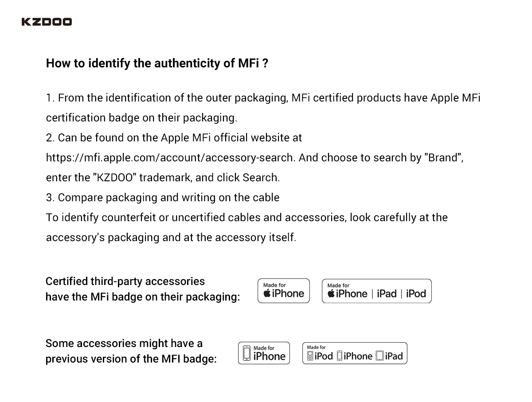This screenshot has height=402, width=532.
Task: Click the 'Made for iPhone | iPad | iPod' badge
Action: 376,291
